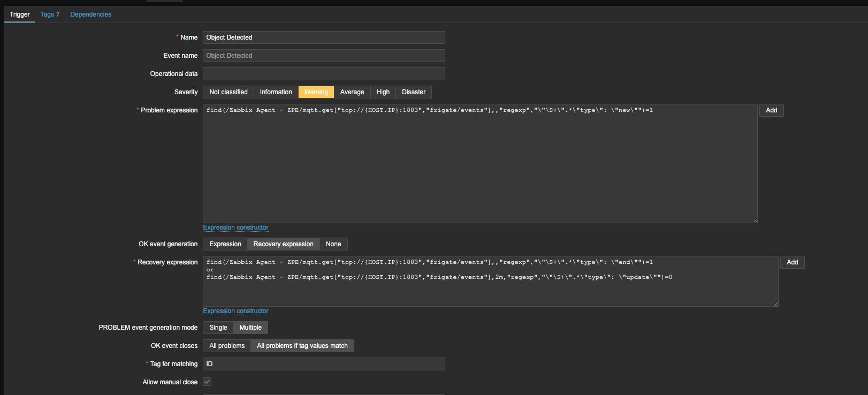Switch to the Tags tab
The image size is (868, 395).
pyautogui.click(x=49, y=14)
